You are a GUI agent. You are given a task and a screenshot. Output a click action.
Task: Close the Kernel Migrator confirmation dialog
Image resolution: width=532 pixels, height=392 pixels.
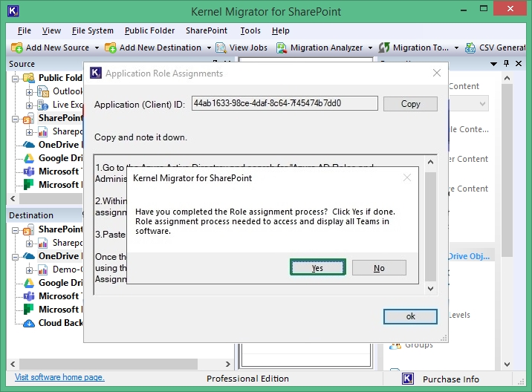(407, 177)
